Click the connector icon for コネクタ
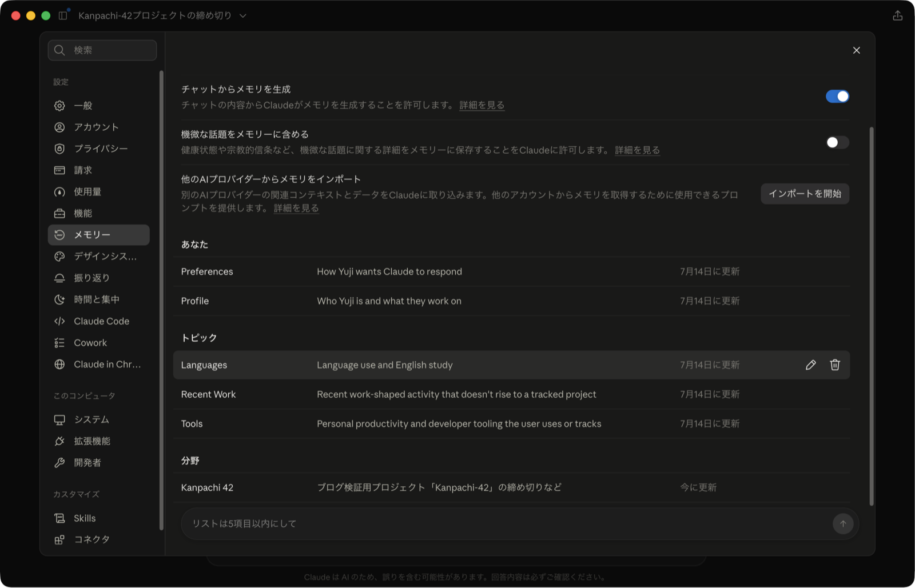Image resolution: width=915 pixels, height=588 pixels. [x=59, y=539]
